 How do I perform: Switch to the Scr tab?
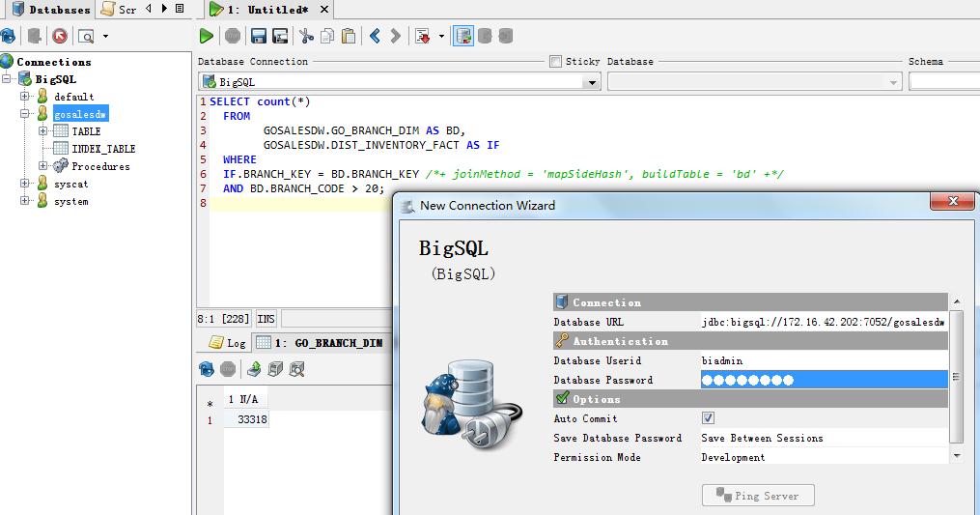coord(120,10)
